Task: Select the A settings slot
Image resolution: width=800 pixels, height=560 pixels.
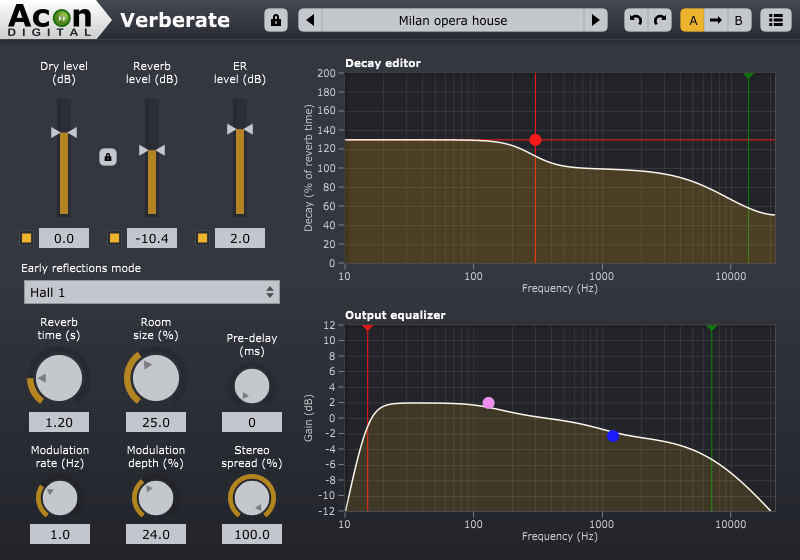Action: pos(692,20)
